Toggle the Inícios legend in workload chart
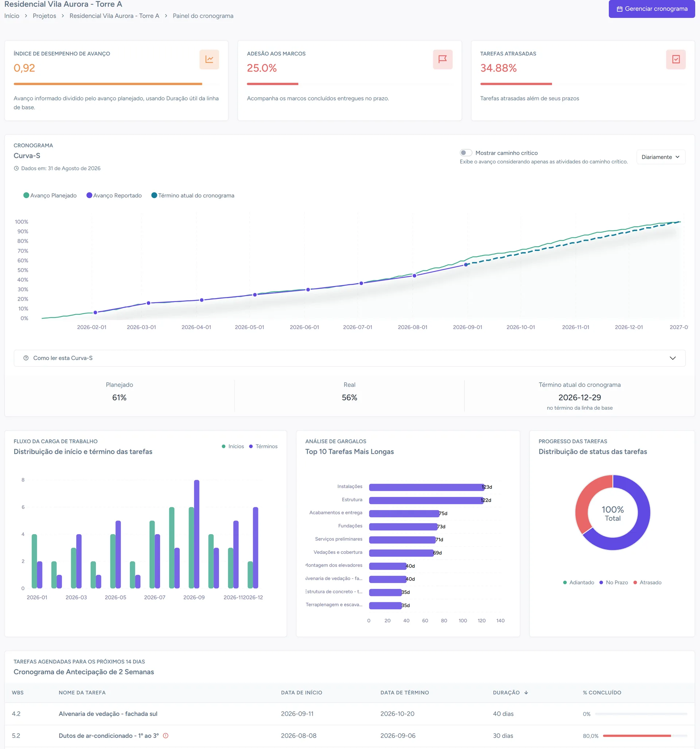The height and width of the screenshot is (749, 700). (x=233, y=446)
